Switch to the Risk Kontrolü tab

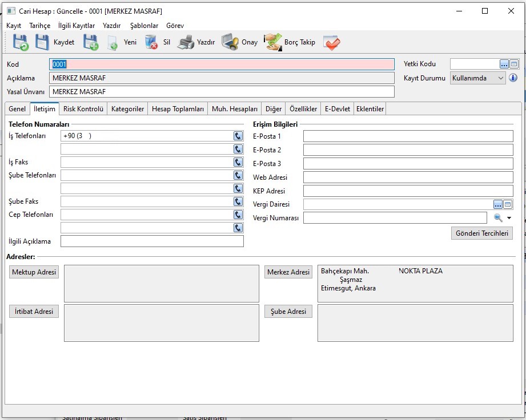point(83,109)
